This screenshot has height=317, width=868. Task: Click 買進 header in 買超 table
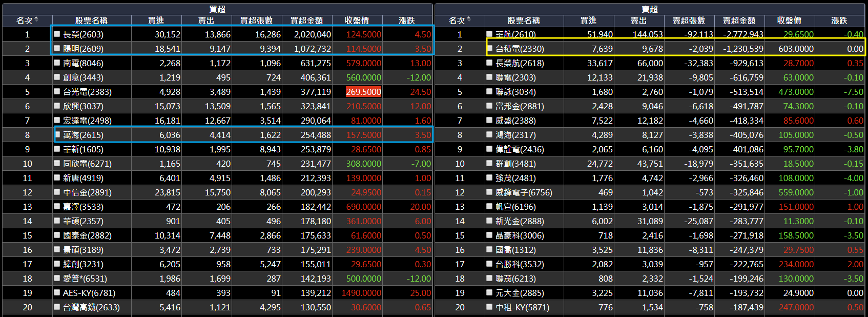point(156,21)
